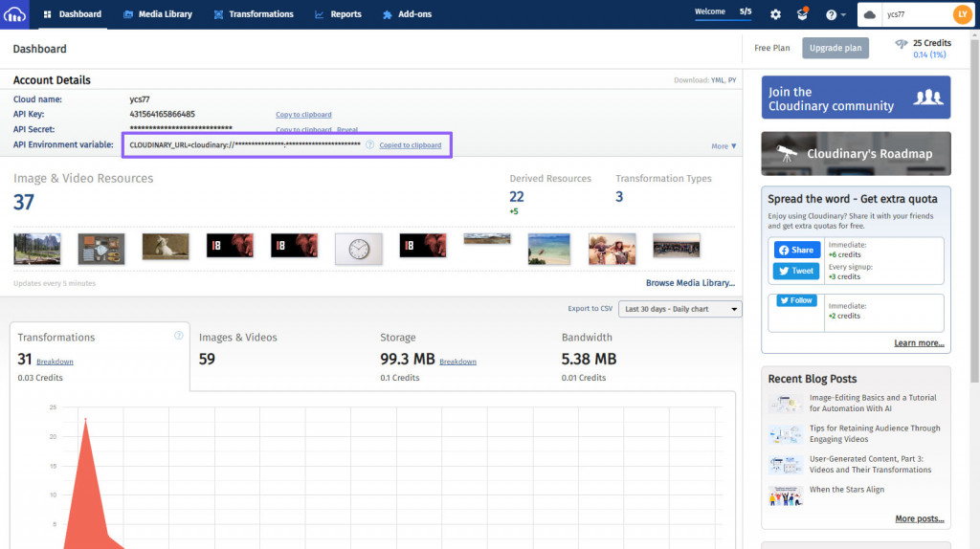
Task: Open the settings gear icon
Action: tap(775, 14)
